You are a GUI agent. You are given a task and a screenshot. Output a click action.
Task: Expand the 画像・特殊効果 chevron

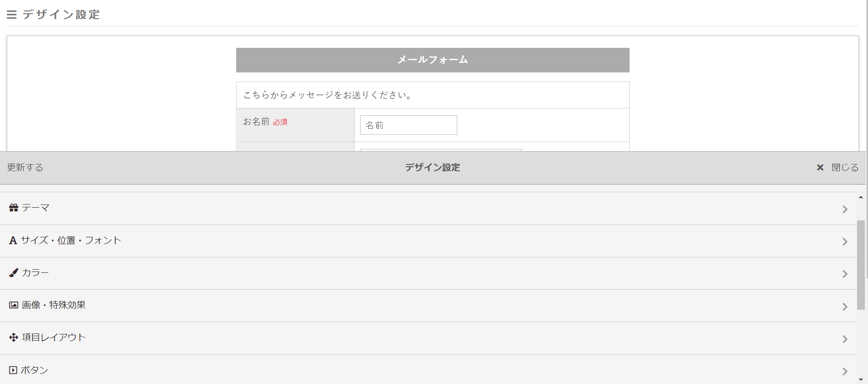pos(845,307)
